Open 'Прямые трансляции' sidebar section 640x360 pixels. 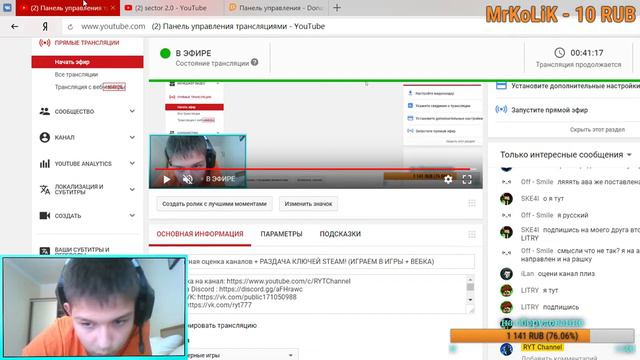[87, 42]
